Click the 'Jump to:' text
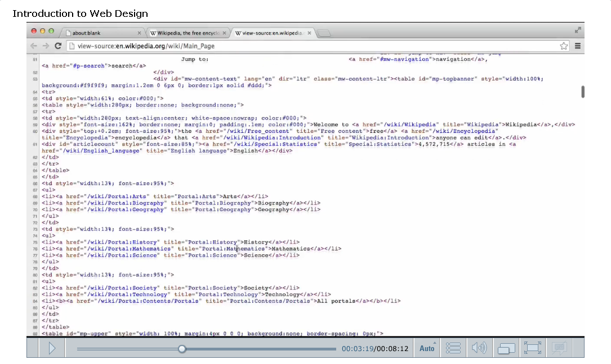611x364 pixels. click(x=195, y=59)
